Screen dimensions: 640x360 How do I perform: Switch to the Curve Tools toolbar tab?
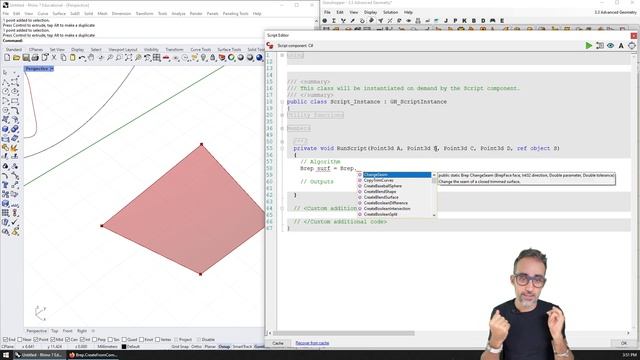pos(200,49)
